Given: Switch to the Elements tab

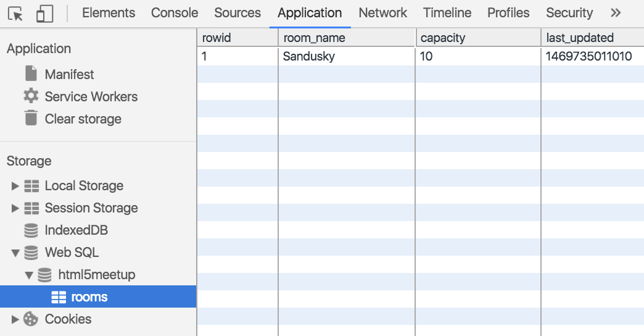Looking at the screenshot, I should 109,13.
